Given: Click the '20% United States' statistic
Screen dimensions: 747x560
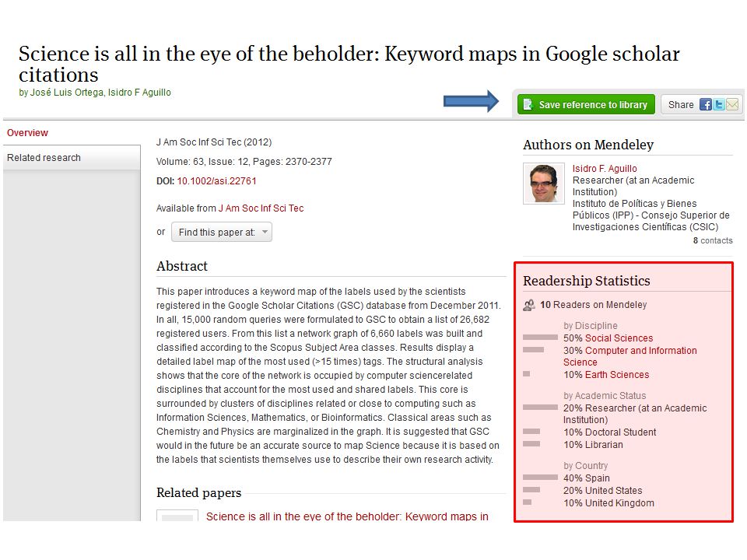Looking at the screenshot, I should (602, 491).
